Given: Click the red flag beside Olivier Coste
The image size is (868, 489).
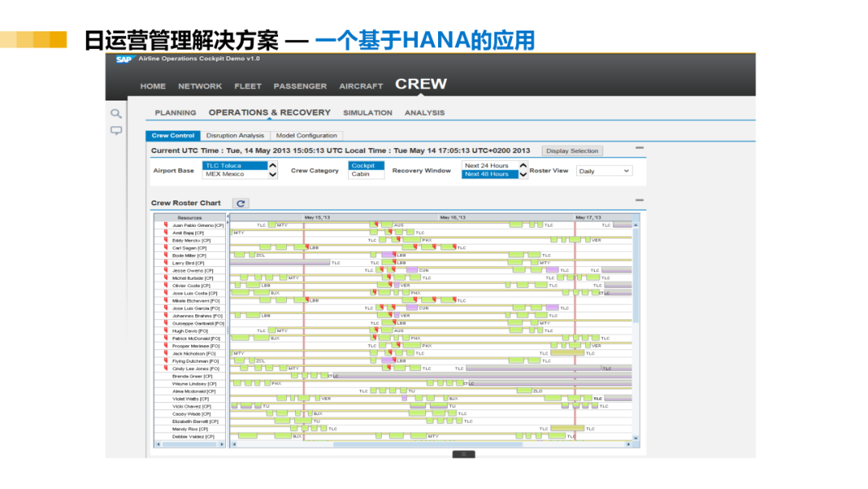Looking at the screenshot, I should coord(165,286).
